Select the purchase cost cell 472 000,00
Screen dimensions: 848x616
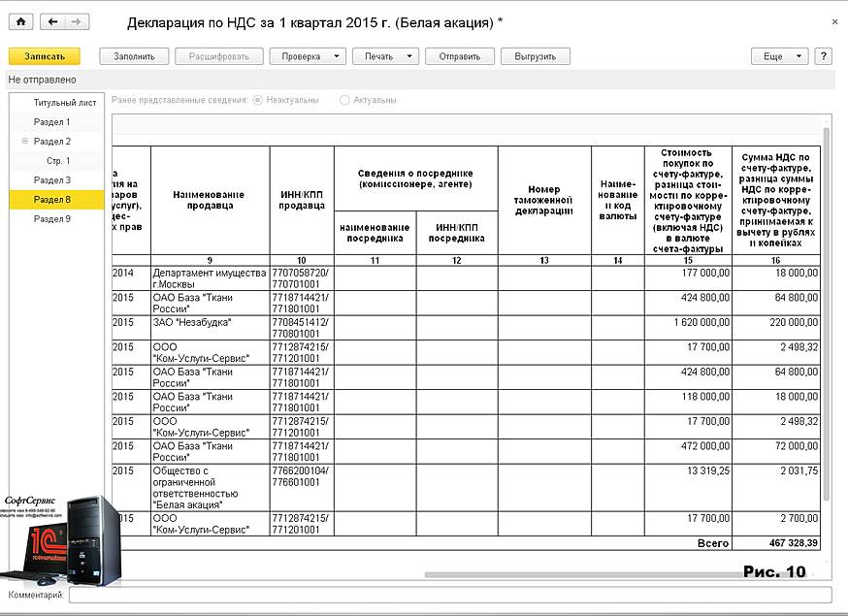click(x=688, y=452)
